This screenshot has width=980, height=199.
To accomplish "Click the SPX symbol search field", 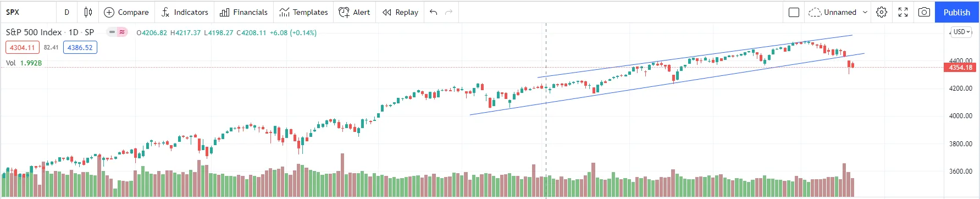I will [29, 12].
